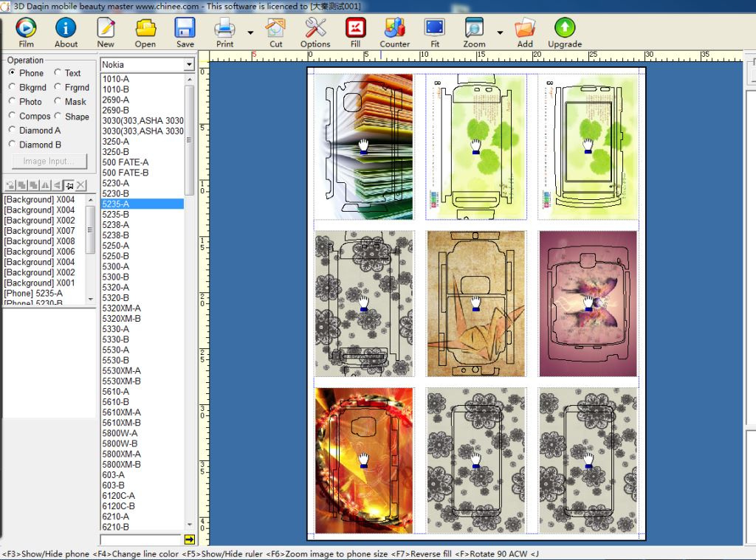This screenshot has width=756, height=560.
Task: Select the Text operation radio button
Action: pyautogui.click(x=58, y=72)
